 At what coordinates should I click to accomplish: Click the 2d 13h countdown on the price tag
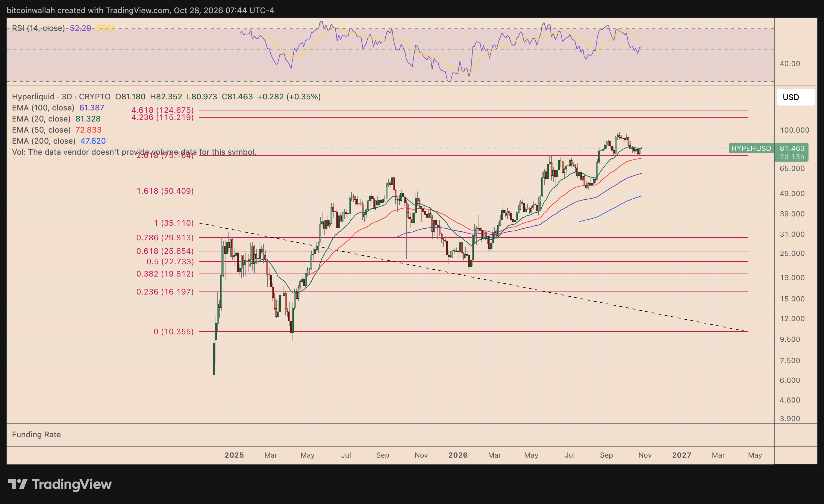pyautogui.click(x=792, y=157)
